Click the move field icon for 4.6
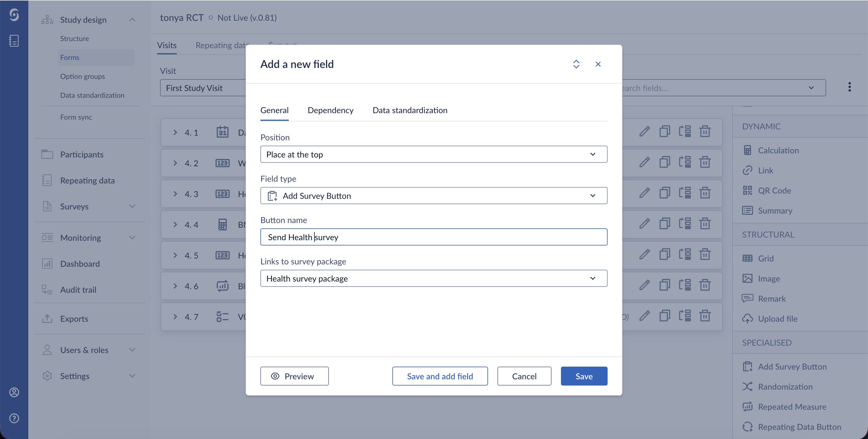This screenshot has height=439, width=868. pyautogui.click(x=685, y=285)
